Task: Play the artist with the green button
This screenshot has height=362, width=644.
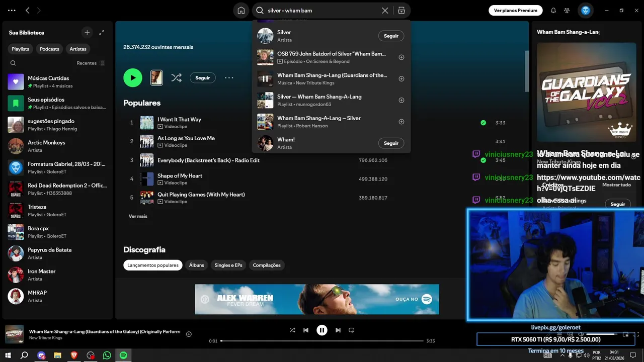Action: [x=133, y=77]
